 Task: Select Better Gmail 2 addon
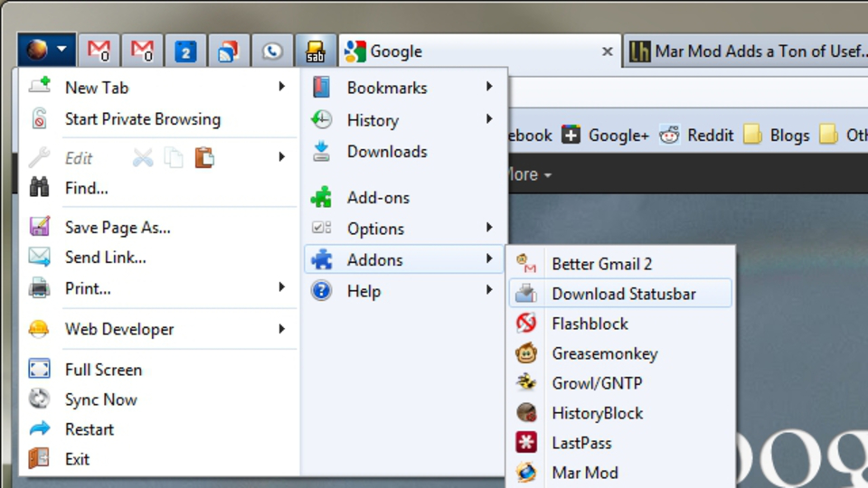click(x=620, y=264)
